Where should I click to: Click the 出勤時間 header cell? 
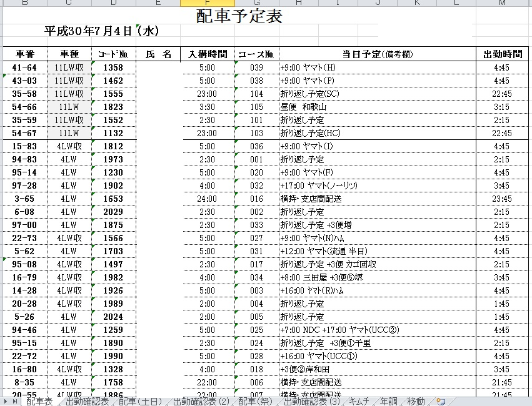502,54
